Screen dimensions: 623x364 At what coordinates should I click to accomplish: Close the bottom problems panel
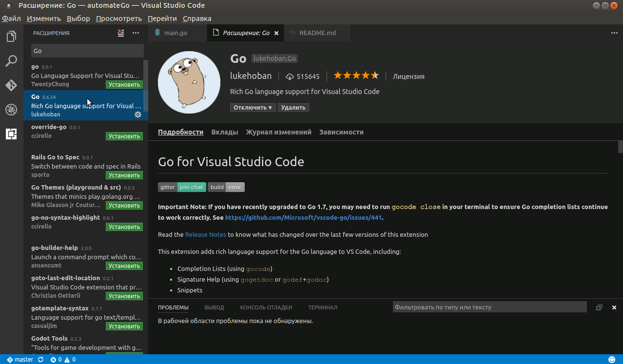(614, 307)
